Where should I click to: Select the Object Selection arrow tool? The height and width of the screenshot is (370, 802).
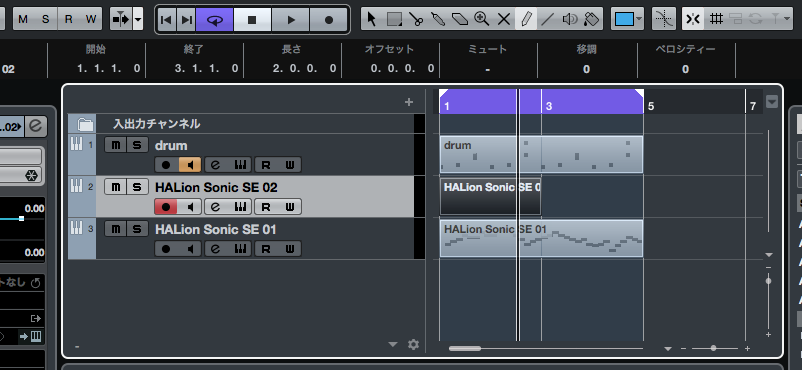click(x=372, y=19)
